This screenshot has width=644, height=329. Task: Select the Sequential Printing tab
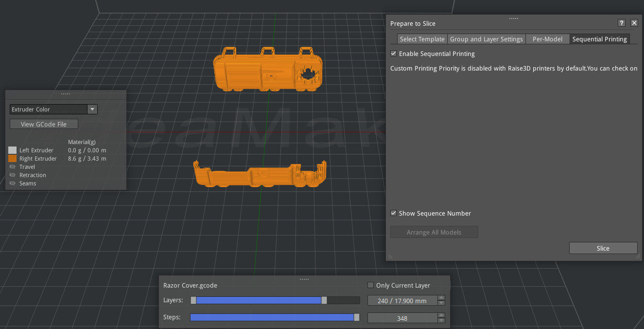click(x=600, y=39)
